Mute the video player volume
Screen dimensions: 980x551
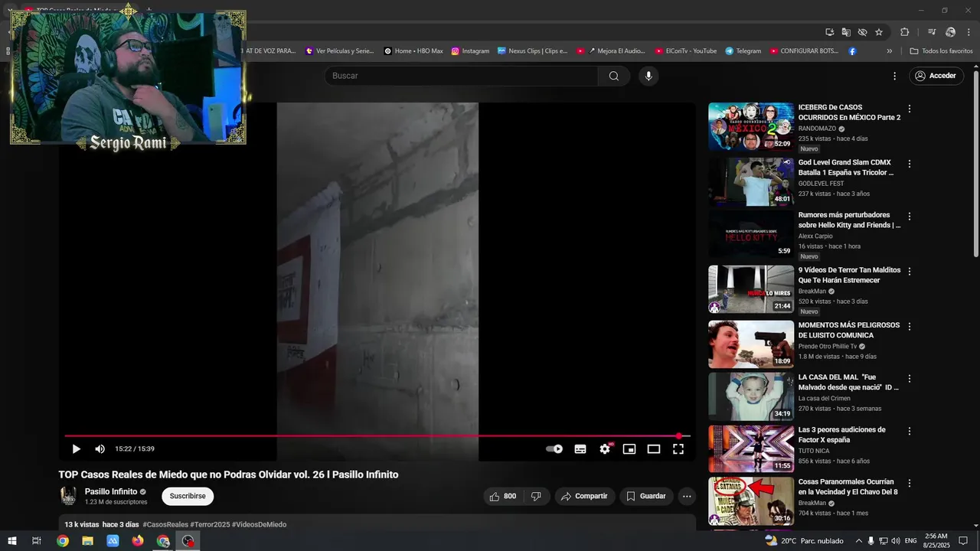[x=100, y=449]
